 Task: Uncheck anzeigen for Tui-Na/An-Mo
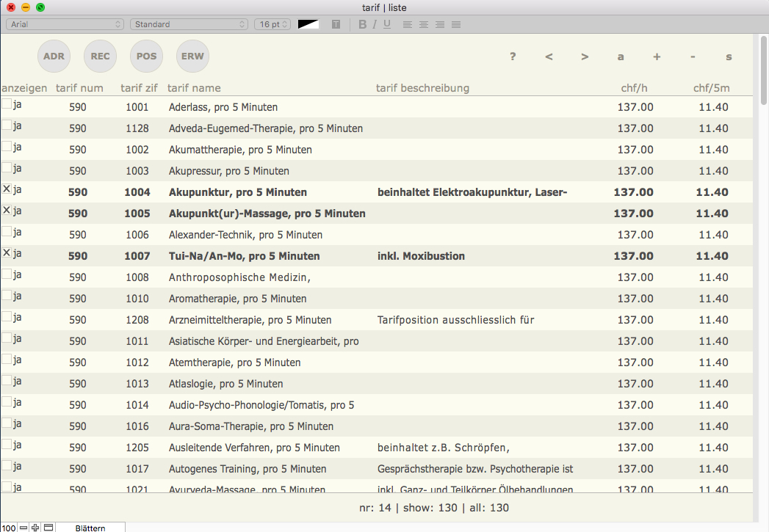pyautogui.click(x=7, y=253)
